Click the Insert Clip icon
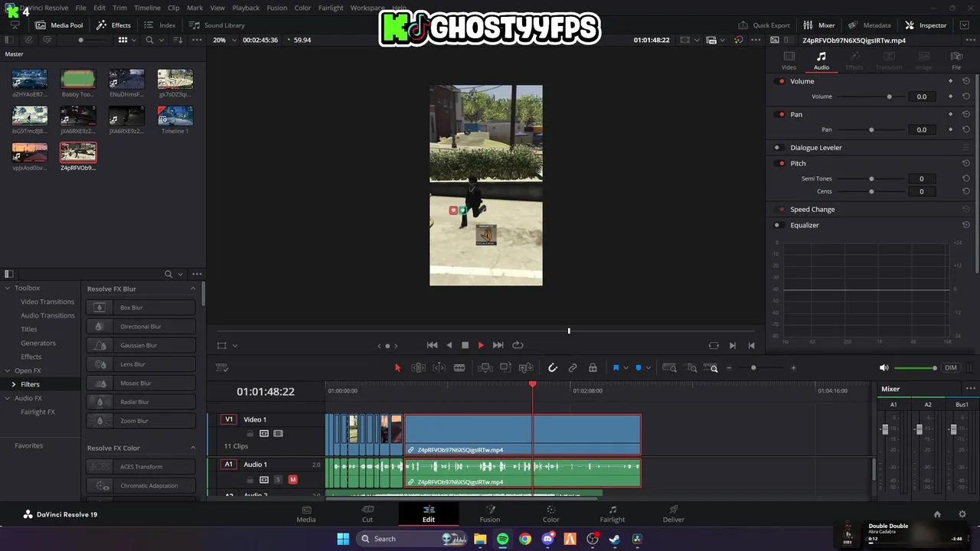 485,368
